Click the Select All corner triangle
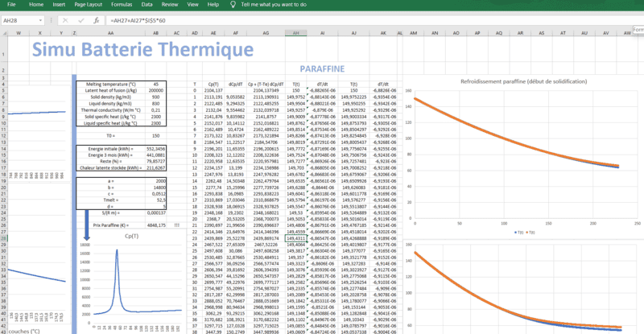This screenshot has width=644, height=334. pos(5,33)
